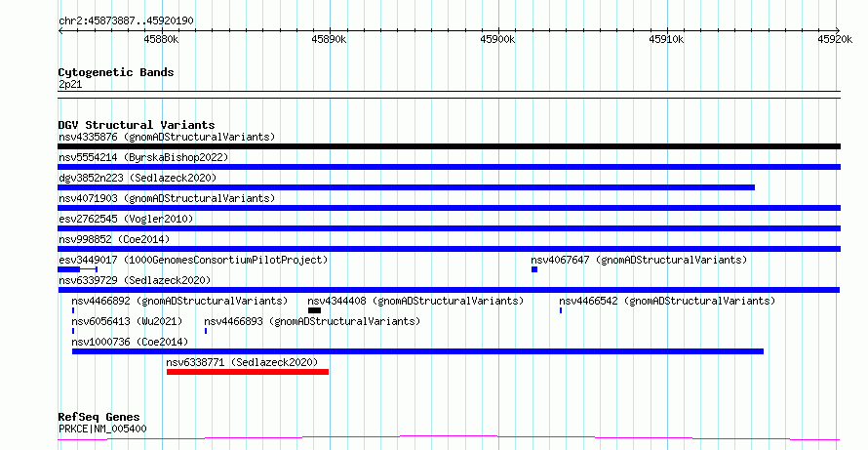Click the nsv6056413 (Wu2021) label

point(127,321)
